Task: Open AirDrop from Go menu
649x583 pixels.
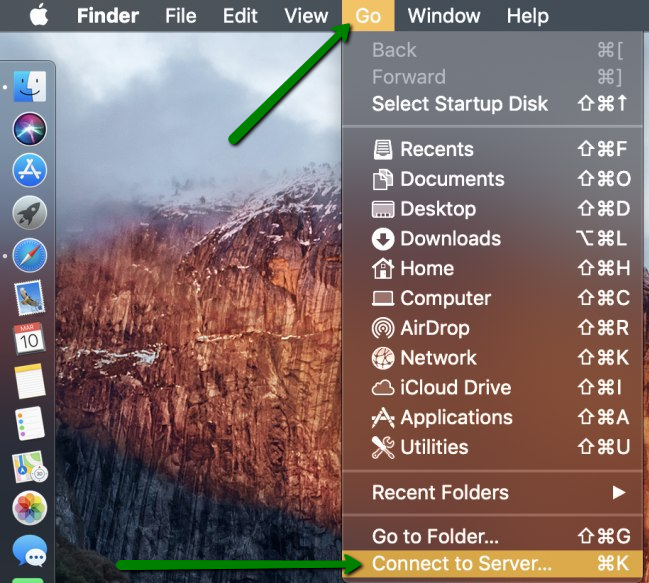Action: pos(493,328)
